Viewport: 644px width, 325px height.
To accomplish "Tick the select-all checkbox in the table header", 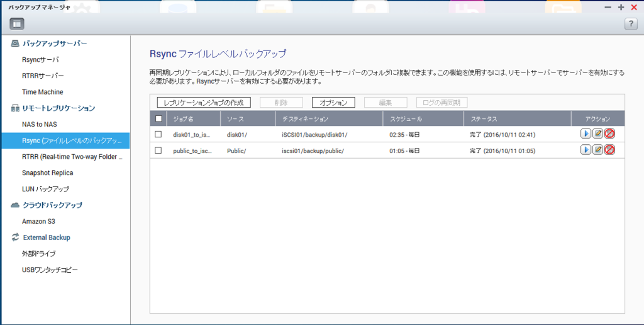I will point(158,118).
